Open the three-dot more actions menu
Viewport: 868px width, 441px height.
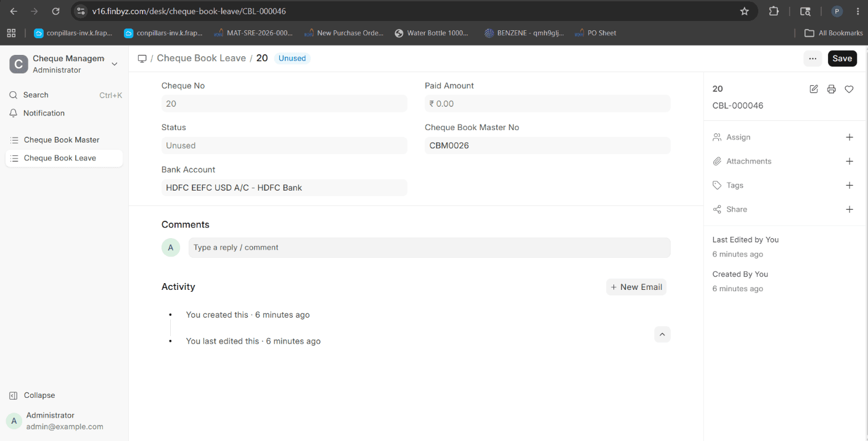click(813, 59)
